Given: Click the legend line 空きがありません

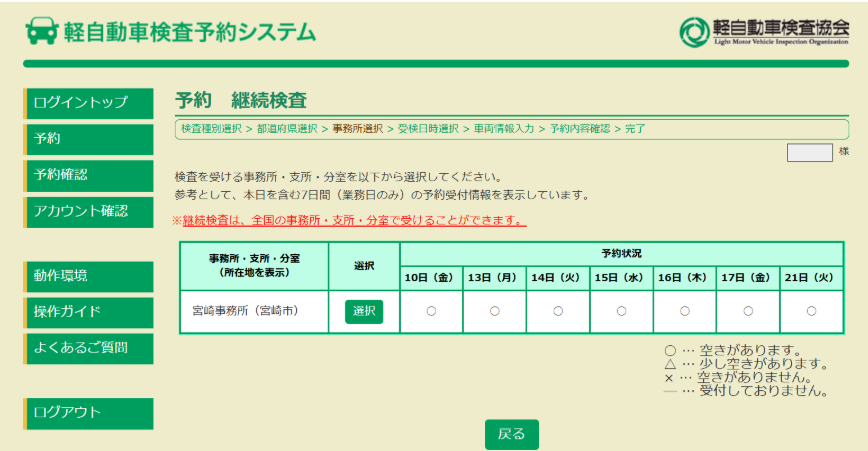Looking at the screenshot, I should [x=738, y=377].
